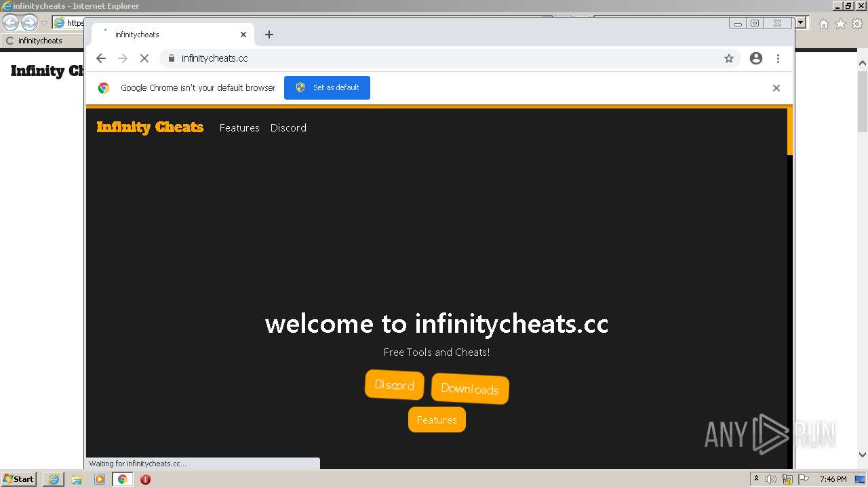Go forward in Internet Explorer
This screenshot has width=868, height=488.
[29, 23]
